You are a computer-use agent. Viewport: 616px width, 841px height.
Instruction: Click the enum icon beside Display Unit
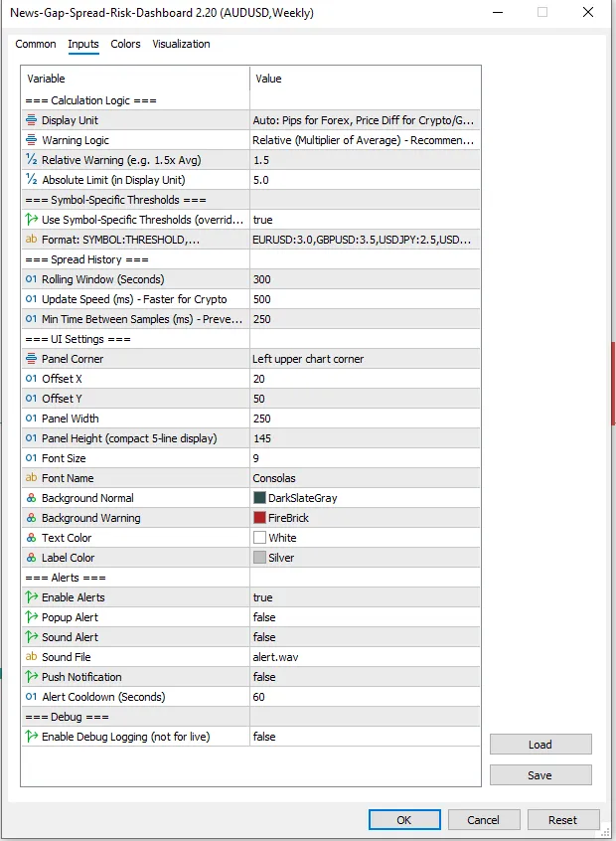click(31, 120)
